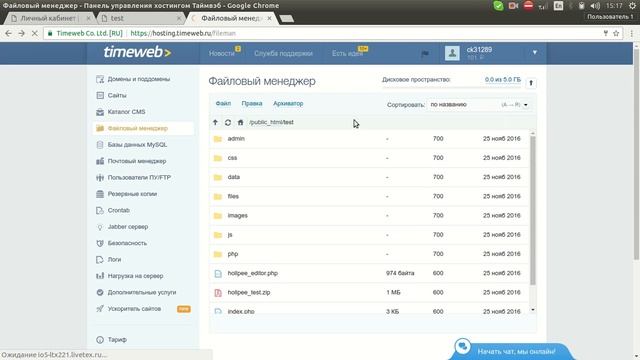
Task: Open Новости in the top navigation
Action: [222, 53]
